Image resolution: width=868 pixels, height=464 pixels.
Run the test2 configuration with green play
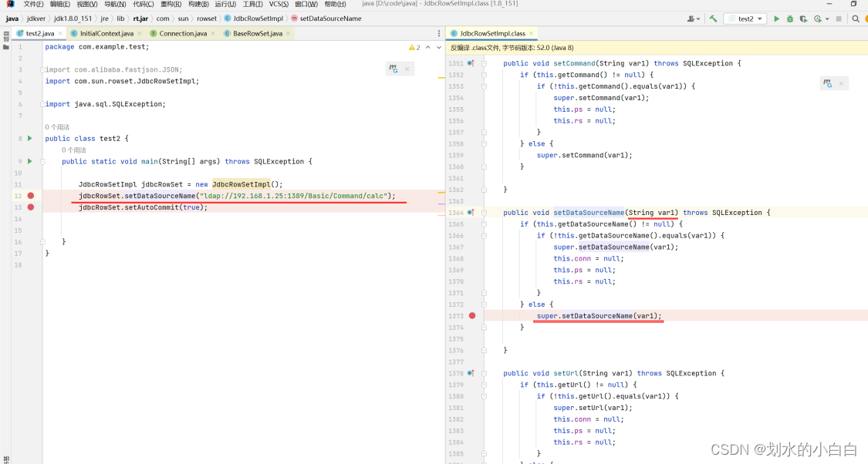(777, 18)
